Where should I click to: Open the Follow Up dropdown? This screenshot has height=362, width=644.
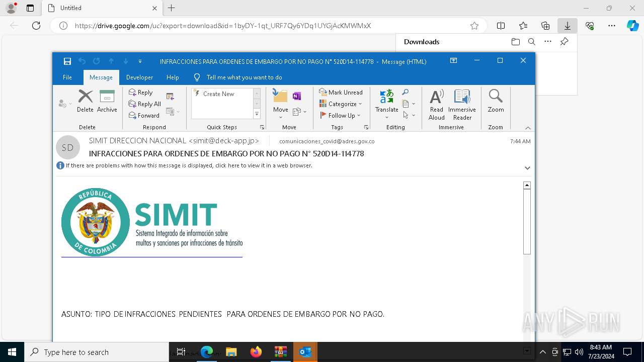[340, 116]
